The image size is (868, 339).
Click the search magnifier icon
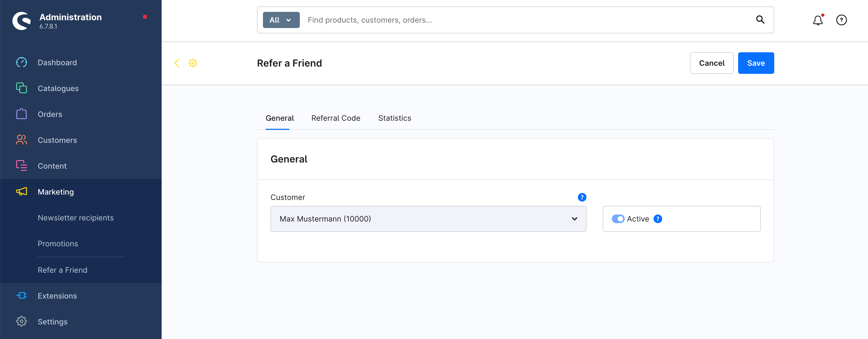[760, 20]
